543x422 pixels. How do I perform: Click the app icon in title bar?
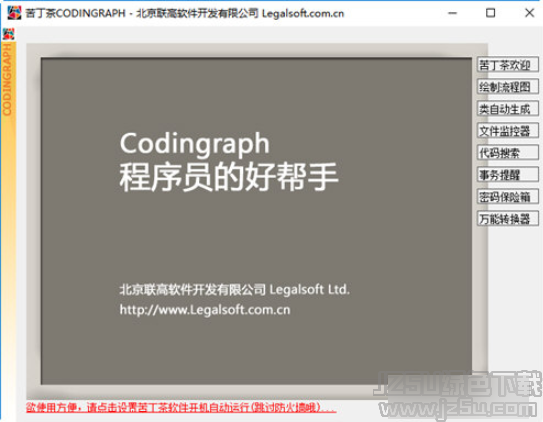14,13
